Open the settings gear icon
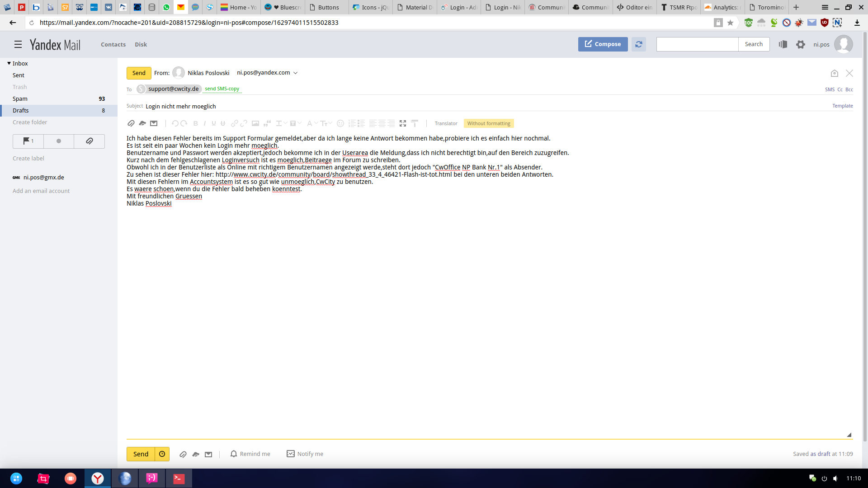Viewport: 868px width, 488px height. [801, 44]
